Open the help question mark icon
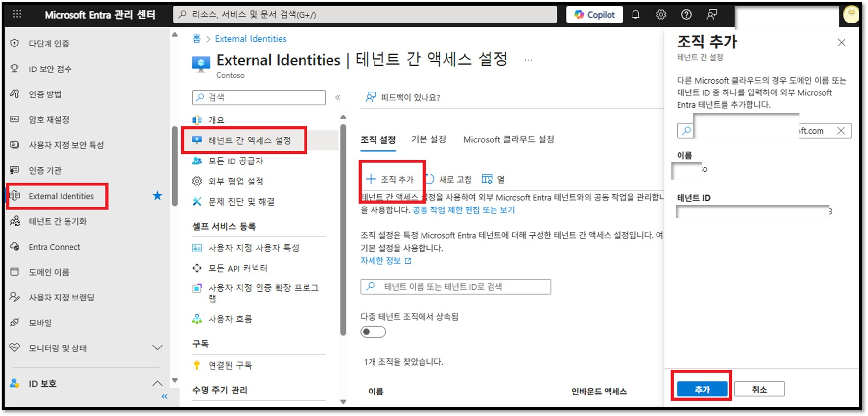This screenshot has width=868, height=416. point(686,15)
